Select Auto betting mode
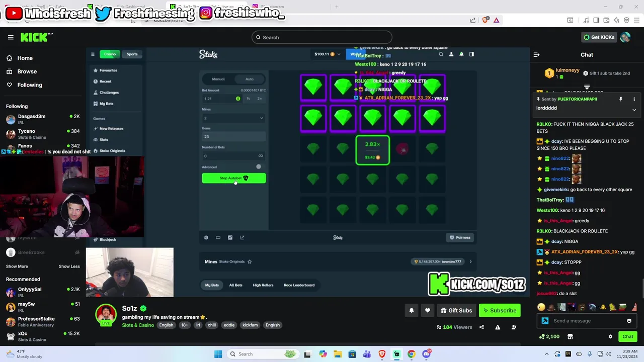 click(x=250, y=79)
